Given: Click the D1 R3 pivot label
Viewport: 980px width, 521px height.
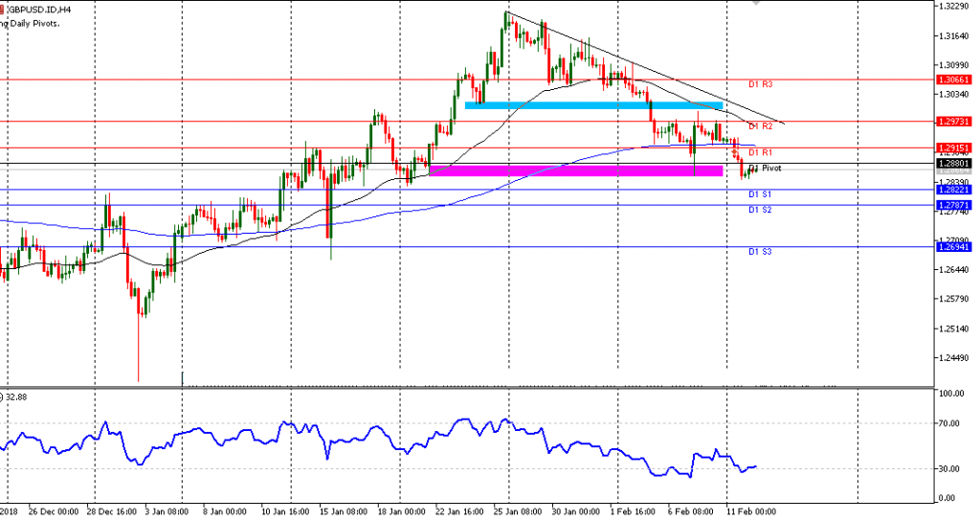Looking at the screenshot, I should (x=761, y=85).
